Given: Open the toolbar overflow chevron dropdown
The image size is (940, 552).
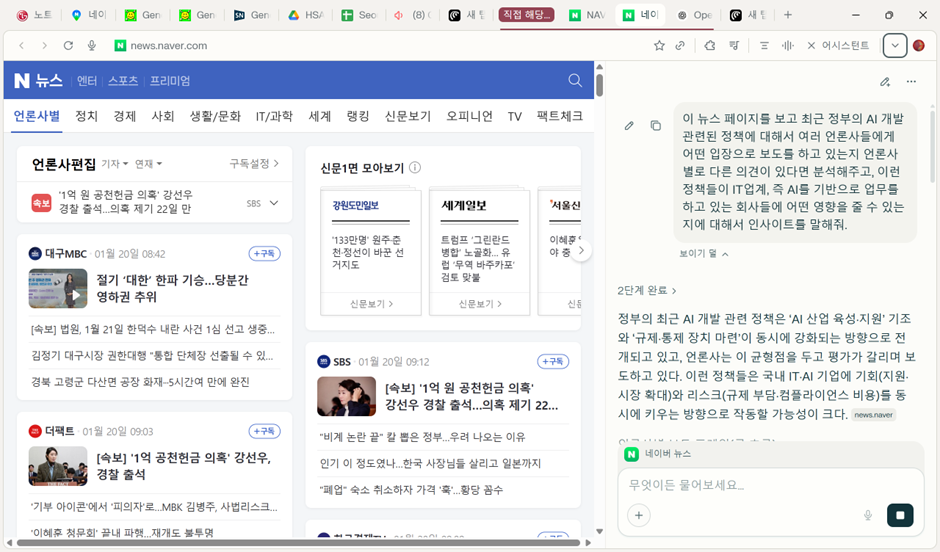Looking at the screenshot, I should point(894,46).
